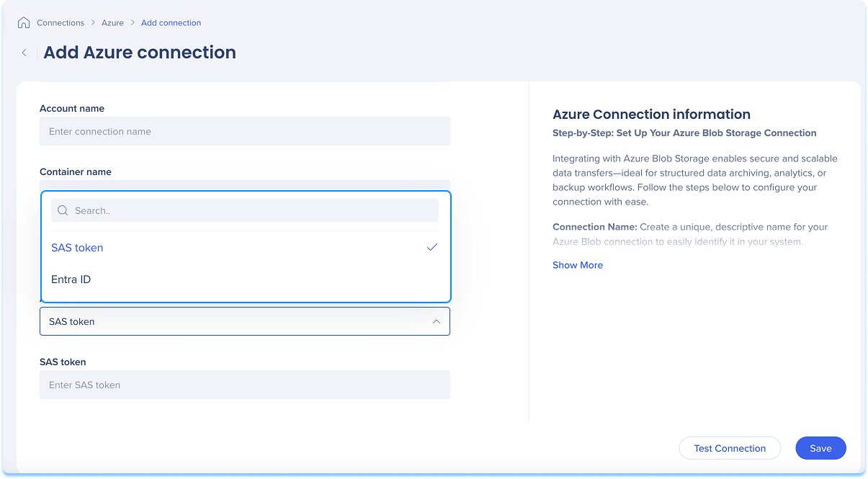Click the Account name input field

pos(245,131)
